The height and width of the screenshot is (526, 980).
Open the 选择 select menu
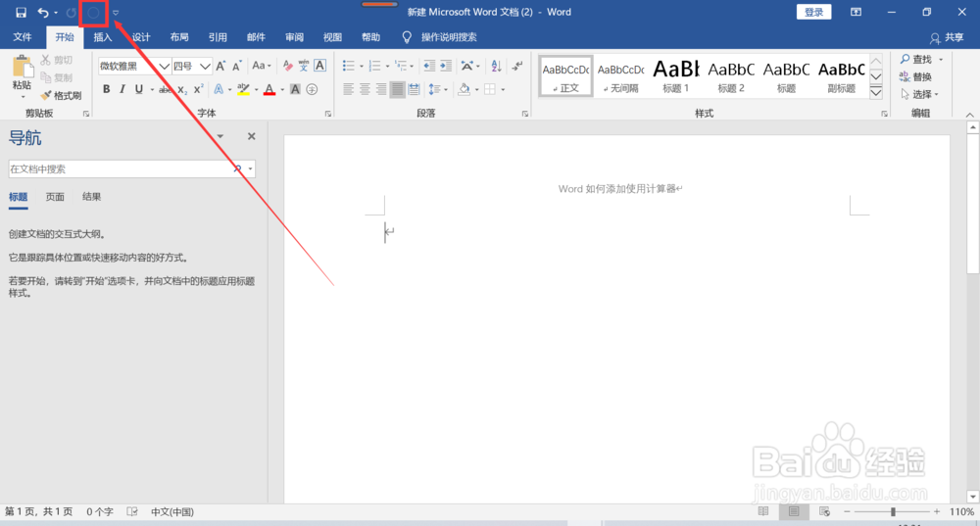[919, 94]
